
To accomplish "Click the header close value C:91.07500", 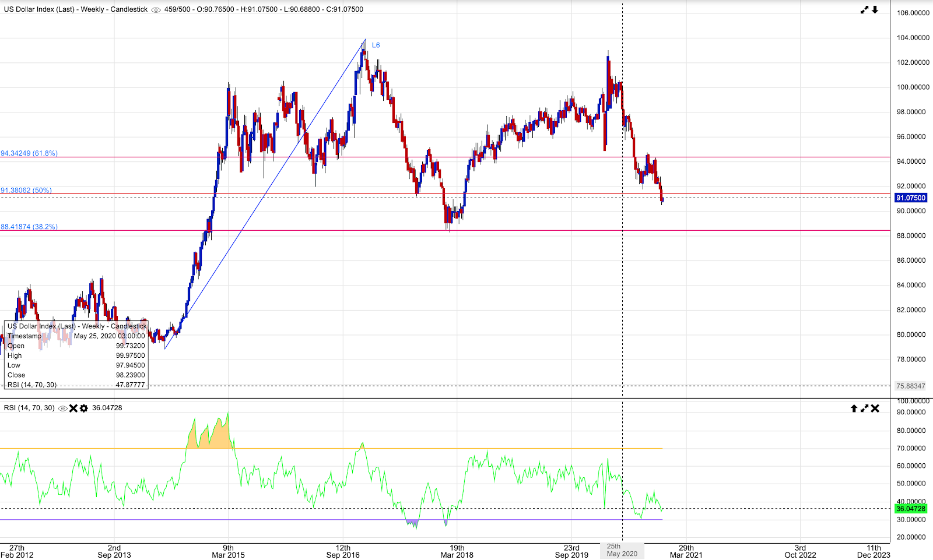I will coord(344,10).
